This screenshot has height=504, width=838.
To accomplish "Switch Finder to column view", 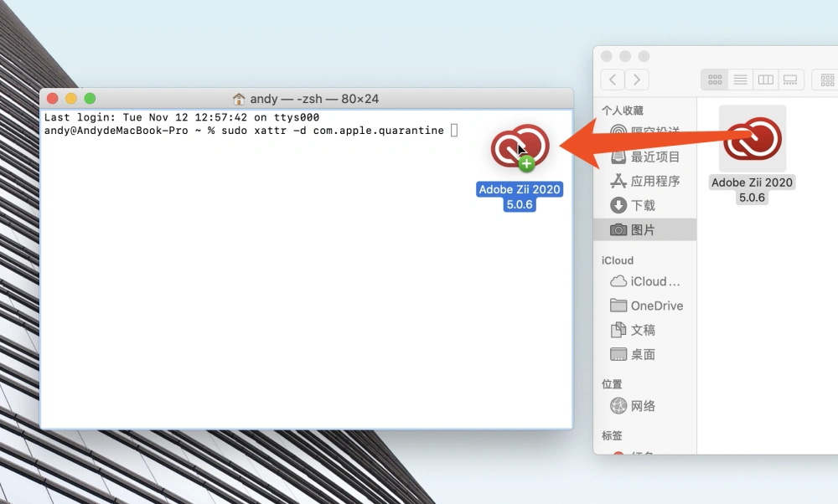I will pos(765,80).
